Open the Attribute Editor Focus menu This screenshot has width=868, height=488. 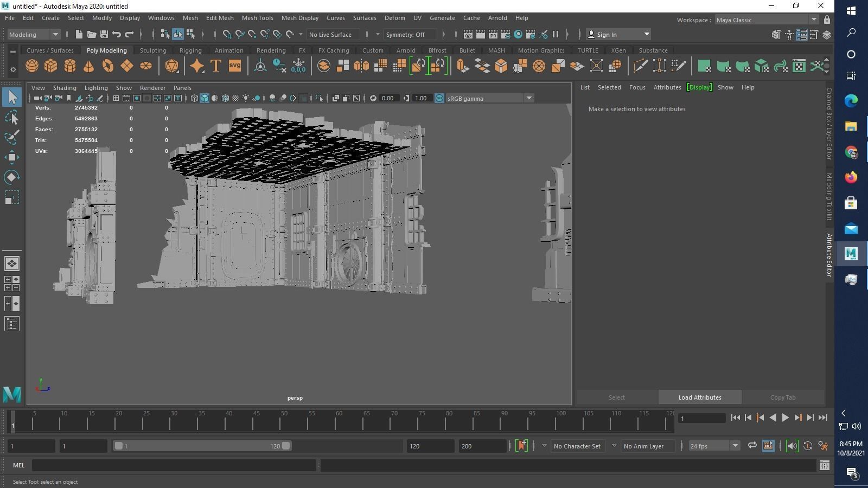[637, 87]
